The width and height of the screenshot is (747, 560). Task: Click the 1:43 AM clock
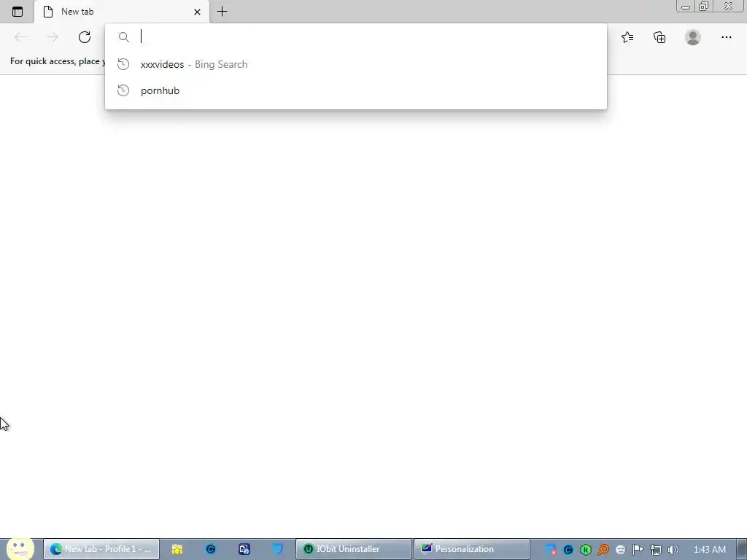pos(710,550)
